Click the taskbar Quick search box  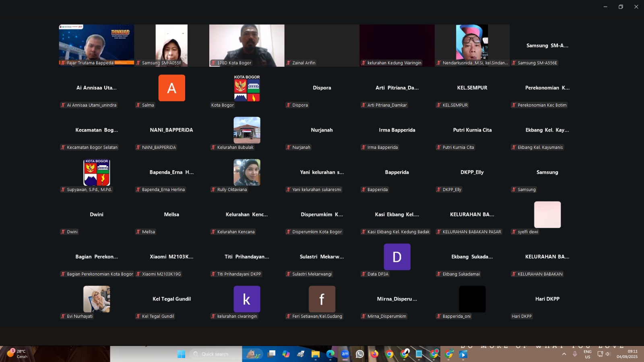pos(215,354)
